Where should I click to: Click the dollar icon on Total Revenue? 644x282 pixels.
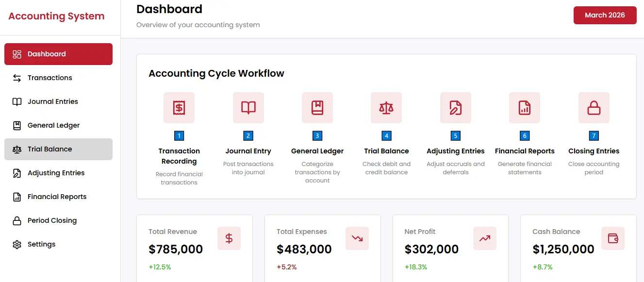tap(229, 238)
